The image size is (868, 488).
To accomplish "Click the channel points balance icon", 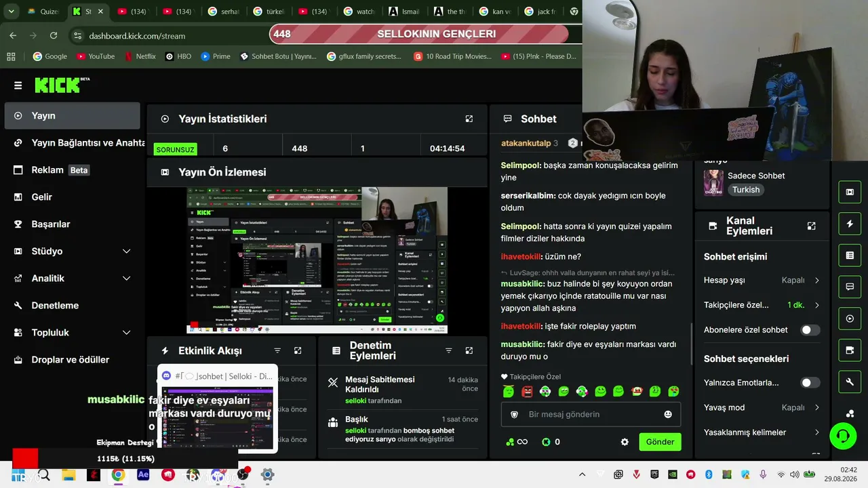I will pyautogui.click(x=510, y=442).
